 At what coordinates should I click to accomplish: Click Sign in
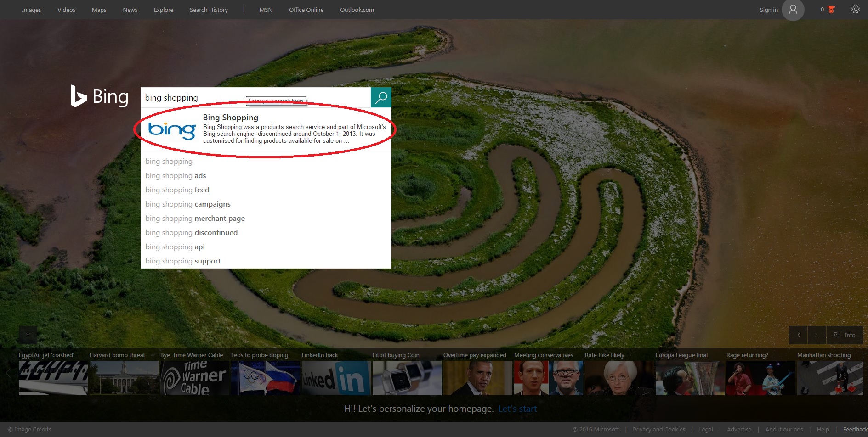[x=769, y=10]
